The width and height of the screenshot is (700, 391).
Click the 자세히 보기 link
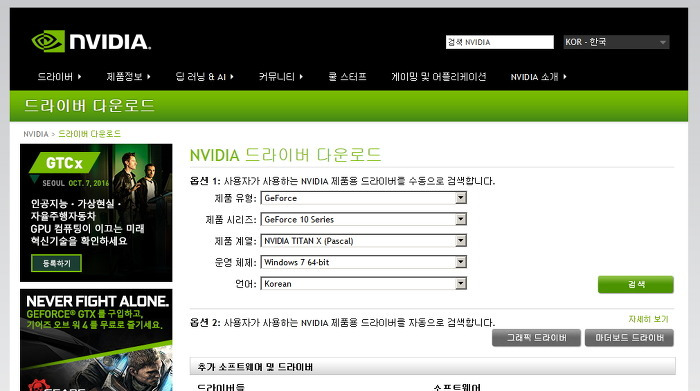point(649,319)
